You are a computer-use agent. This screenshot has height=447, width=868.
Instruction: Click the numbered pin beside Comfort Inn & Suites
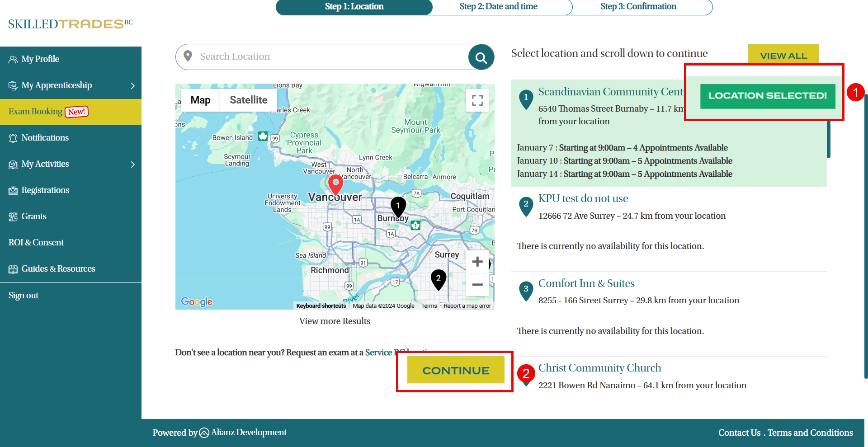point(526,290)
